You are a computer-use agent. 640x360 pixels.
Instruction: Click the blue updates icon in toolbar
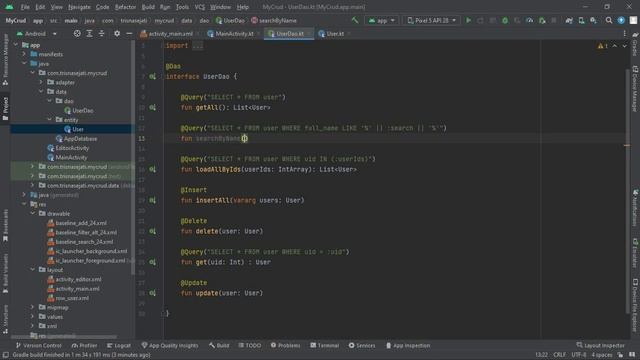coord(621,20)
